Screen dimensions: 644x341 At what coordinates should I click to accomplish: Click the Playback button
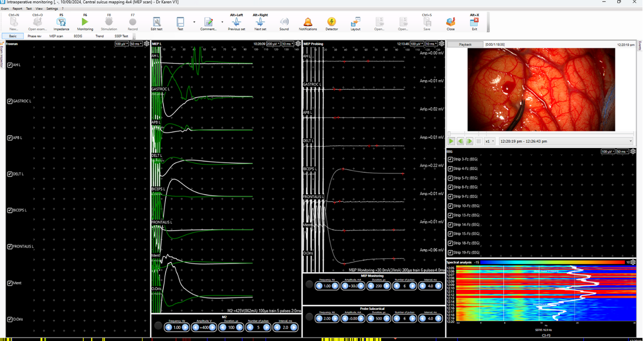click(465, 44)
